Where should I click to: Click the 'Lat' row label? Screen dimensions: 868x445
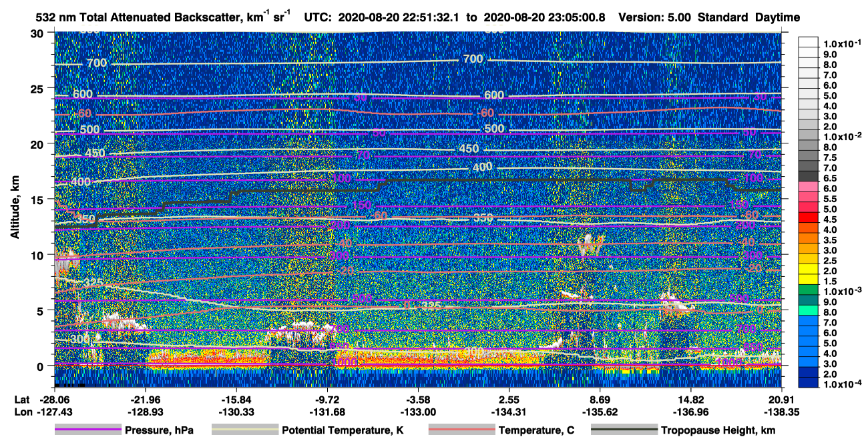pos(22,399)
